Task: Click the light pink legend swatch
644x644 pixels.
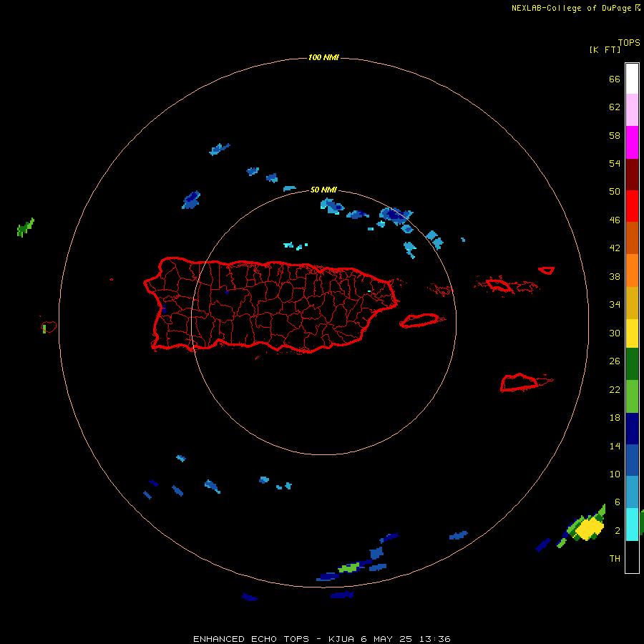Action: [632, 109]
